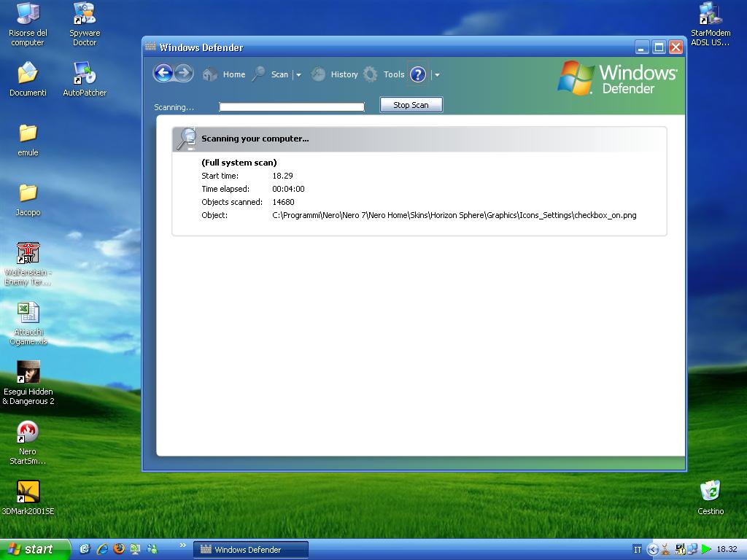Screen dimensions: 747x560
Task: Click the Windows Defender logo
Action: [x=617, y=79]
